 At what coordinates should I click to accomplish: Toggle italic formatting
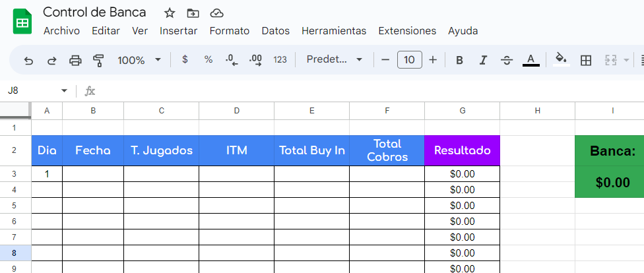[x=484, y=61]
